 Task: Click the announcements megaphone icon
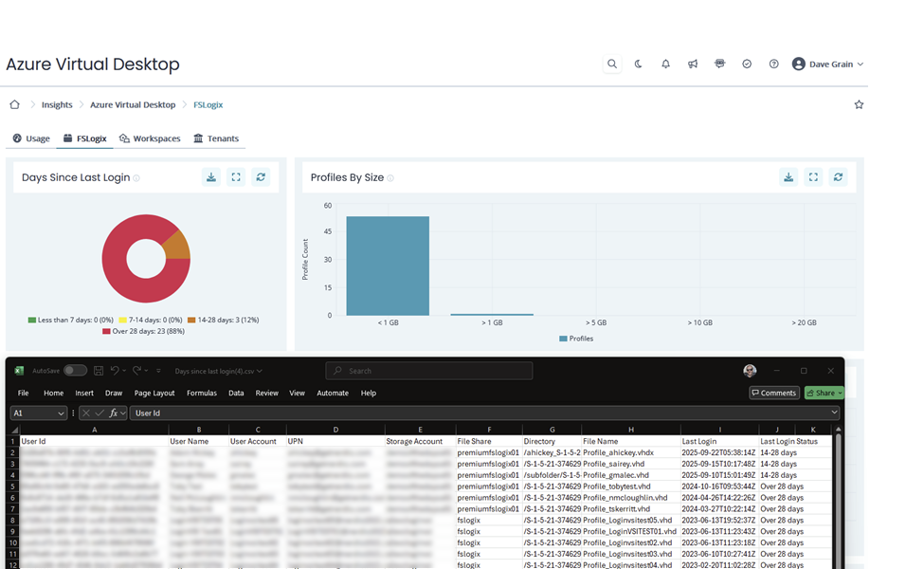[693, 64]
